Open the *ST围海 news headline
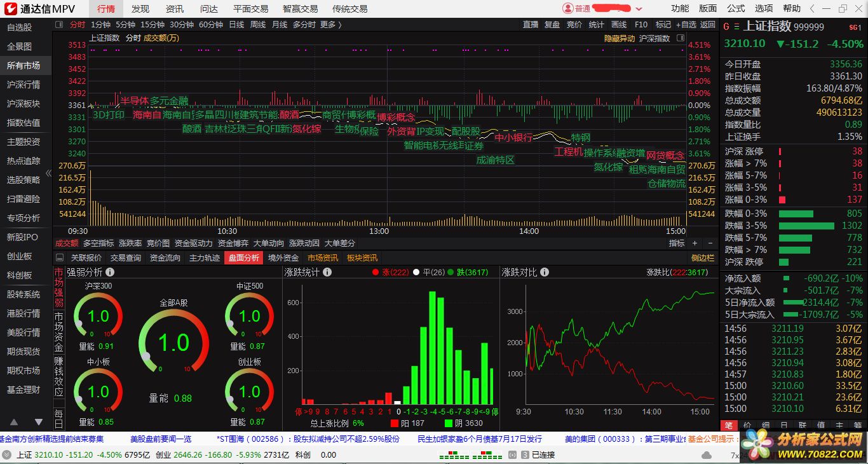This screenshot has width=868, height=464. click(308, 439)
